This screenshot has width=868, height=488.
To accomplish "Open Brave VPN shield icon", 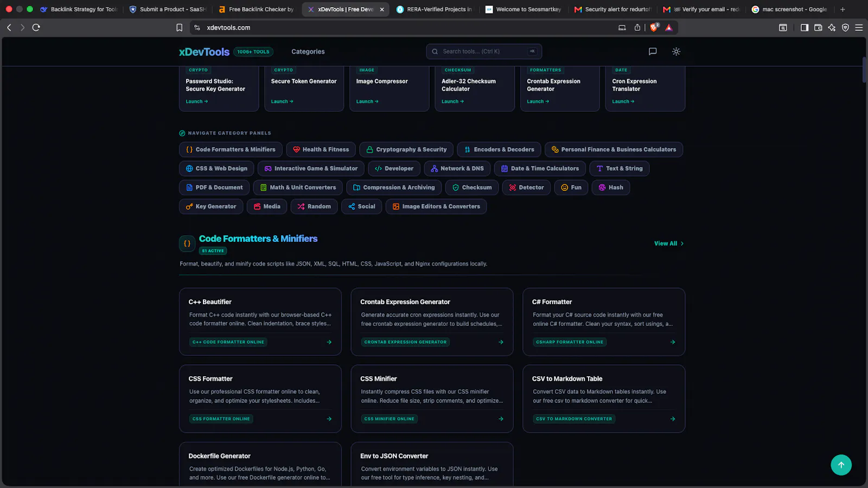I will [845, 28].
